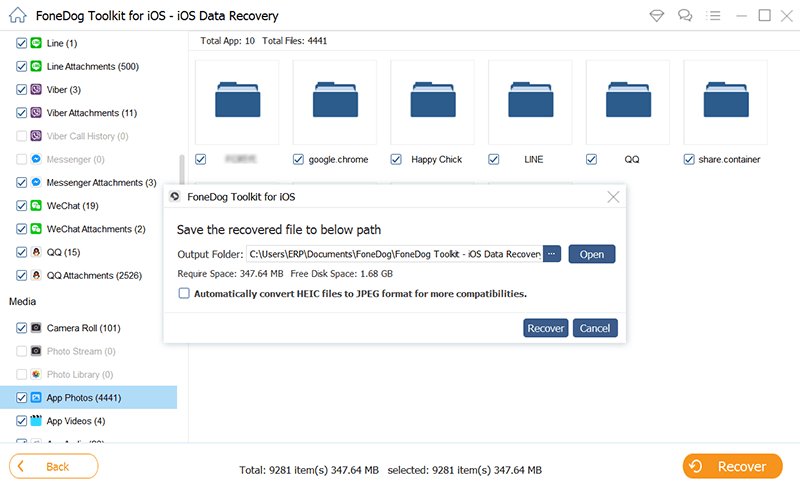Screen dimensions: 800x489
Task: Click the Viber (3) purple icon
Action: click(x=36, y=89)
